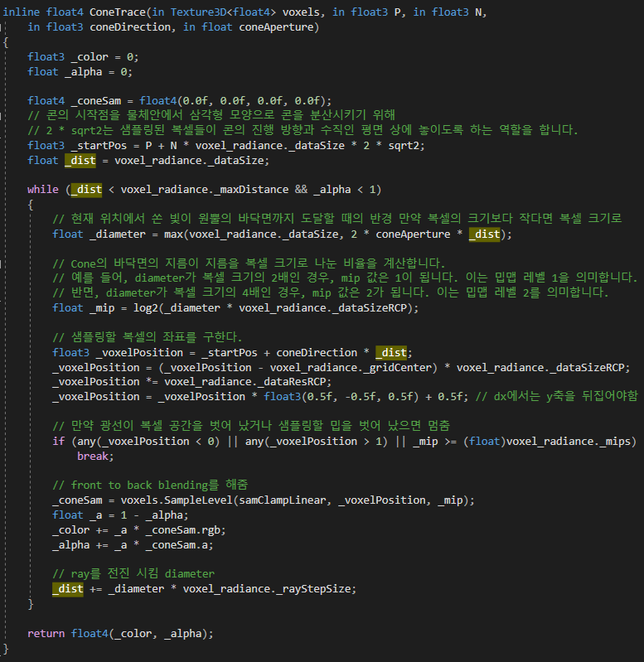Click the _rayStepSize member
Image resolution: width=644 pixels, height=662 pixels.
tap(313, 589)
